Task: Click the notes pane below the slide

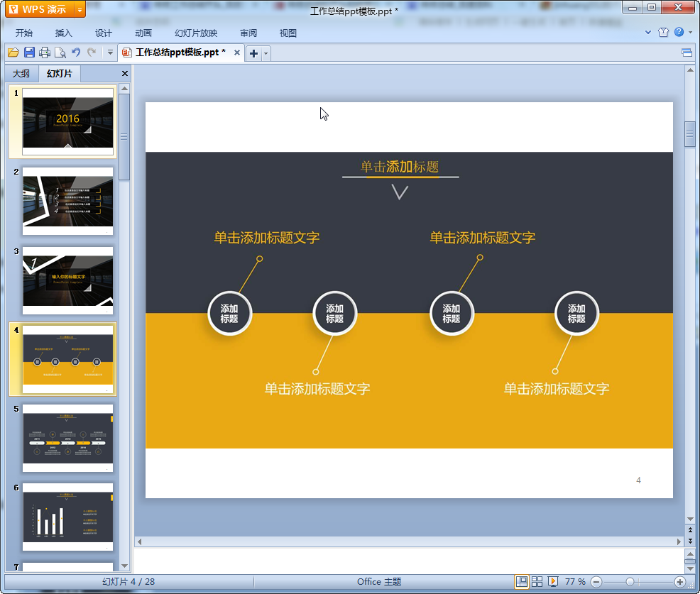Action: click(409, 561)
